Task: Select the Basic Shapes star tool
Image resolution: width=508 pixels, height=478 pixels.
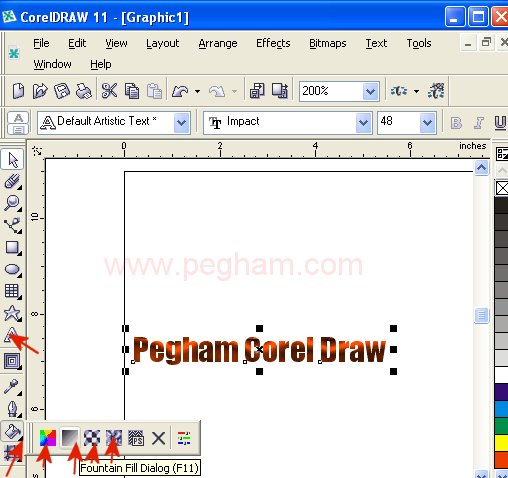Action: pyautogui.click(x=13, y=313)
